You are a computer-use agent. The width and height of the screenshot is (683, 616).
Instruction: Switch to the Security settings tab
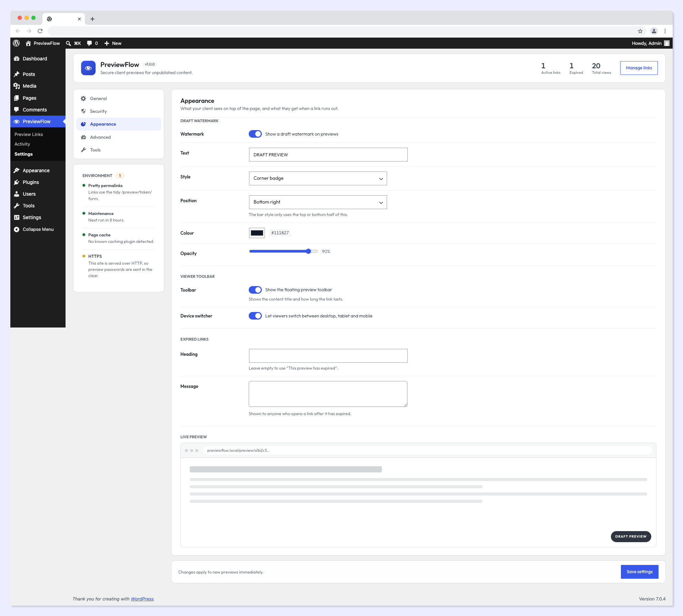(119, 111)
